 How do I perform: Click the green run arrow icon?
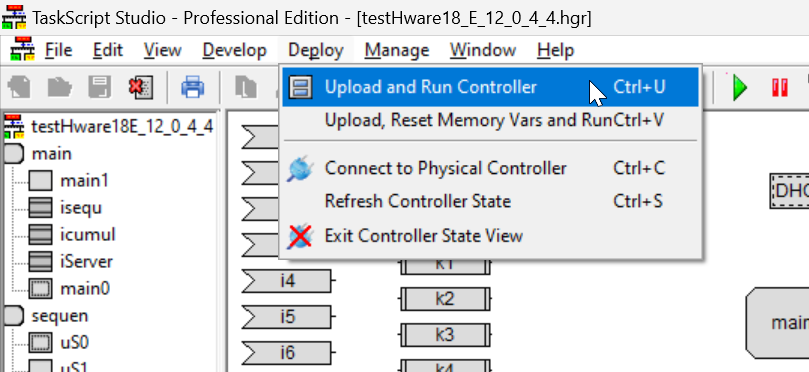pyautogui.click(x=739, y=87)
